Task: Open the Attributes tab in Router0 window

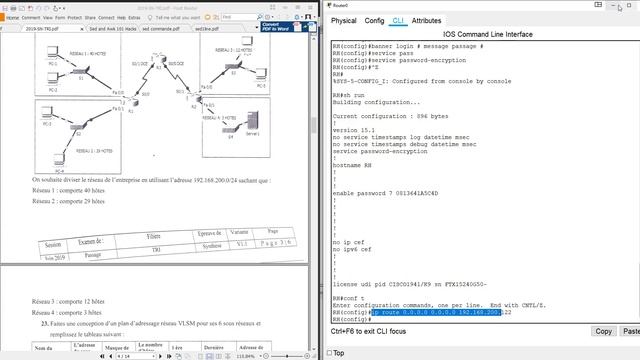Action: click(426, 20)
